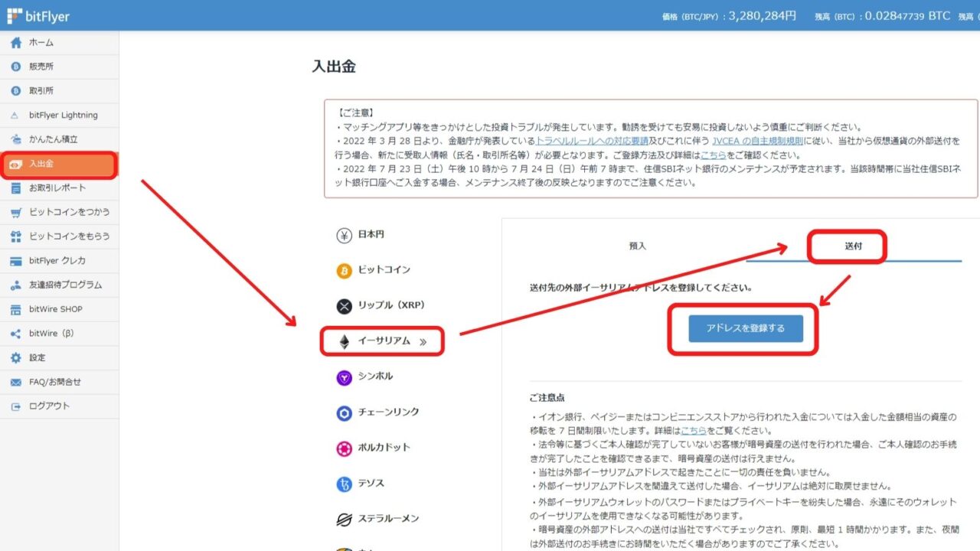
Task: Switch to the 預入 tab
Action: click(x=637, y=246)
